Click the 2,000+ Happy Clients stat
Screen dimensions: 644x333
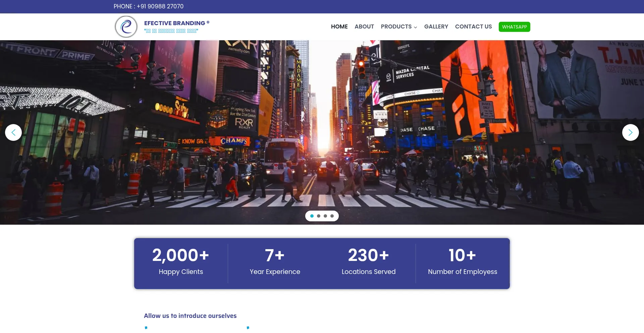pos(181,262)
